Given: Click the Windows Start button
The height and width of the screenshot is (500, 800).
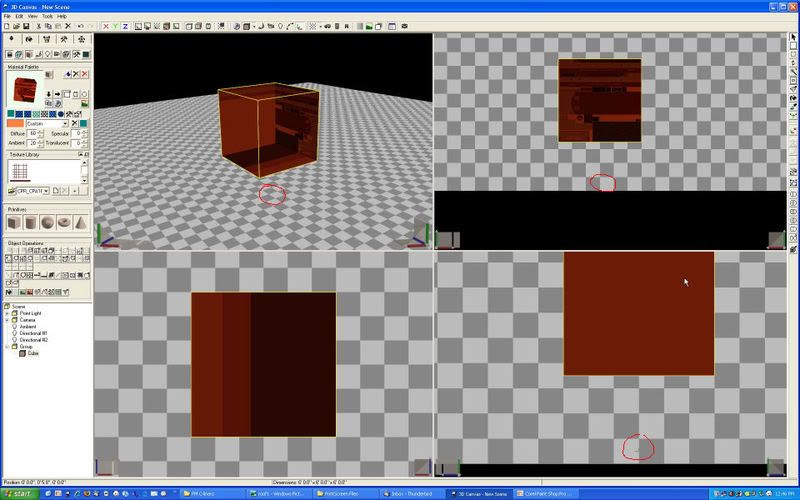Looking at the screenshot, I should click(x=19, y=493).
